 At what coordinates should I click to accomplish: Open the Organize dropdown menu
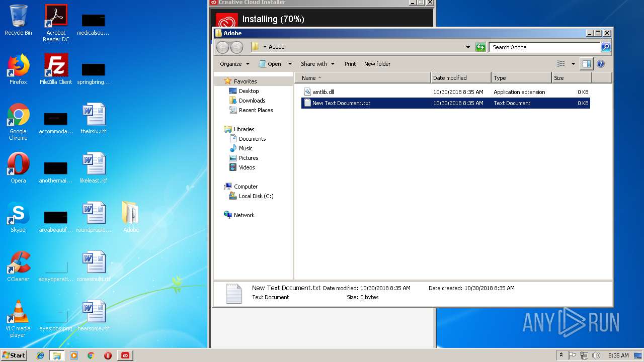(x=234, y=64)
